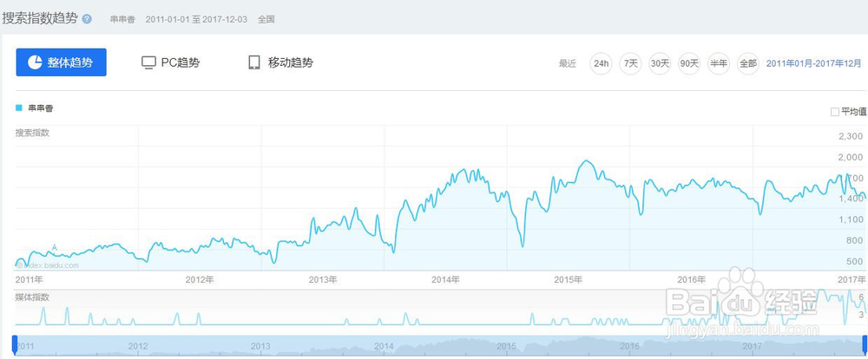Select the 7天 time range
This screenshot has width=868, height=359.
[x=630, y=63]
